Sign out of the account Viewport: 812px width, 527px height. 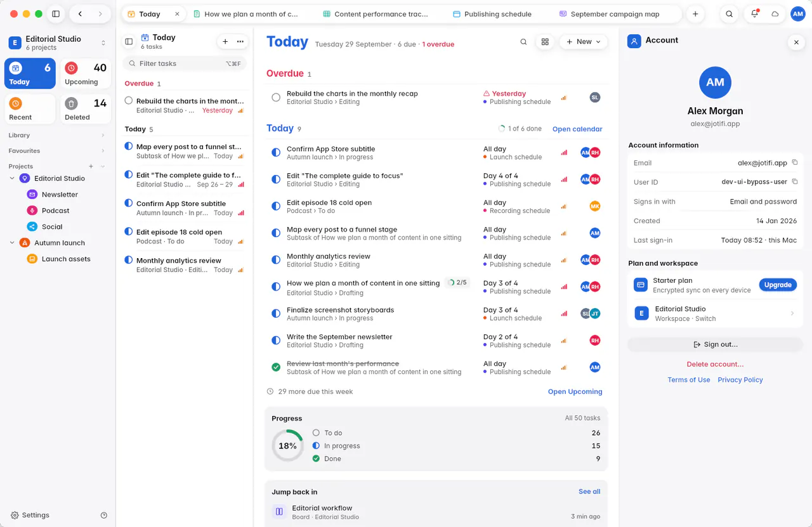pos(716,344)
